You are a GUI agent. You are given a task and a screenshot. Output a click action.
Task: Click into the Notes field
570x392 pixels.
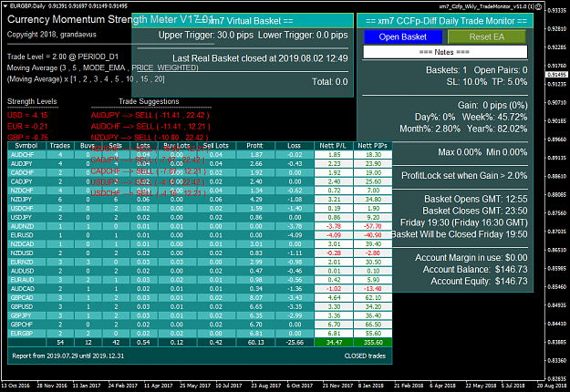pos(445,52)
